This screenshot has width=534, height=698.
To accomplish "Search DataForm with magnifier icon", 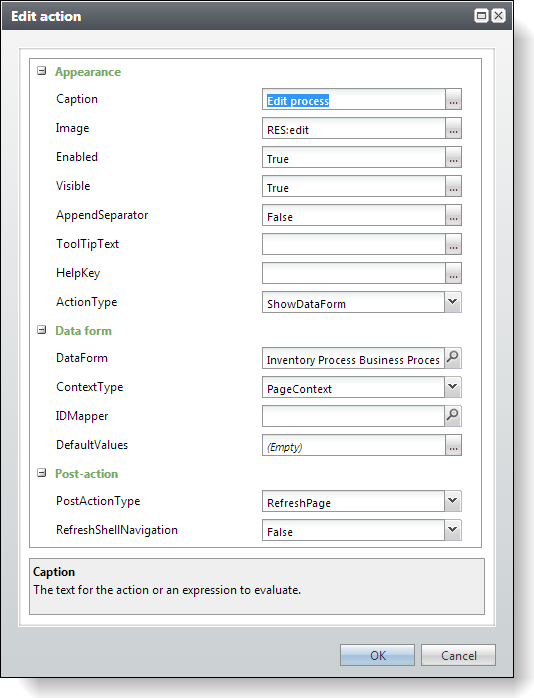I will pyautogui.click(x=453, y=358).
